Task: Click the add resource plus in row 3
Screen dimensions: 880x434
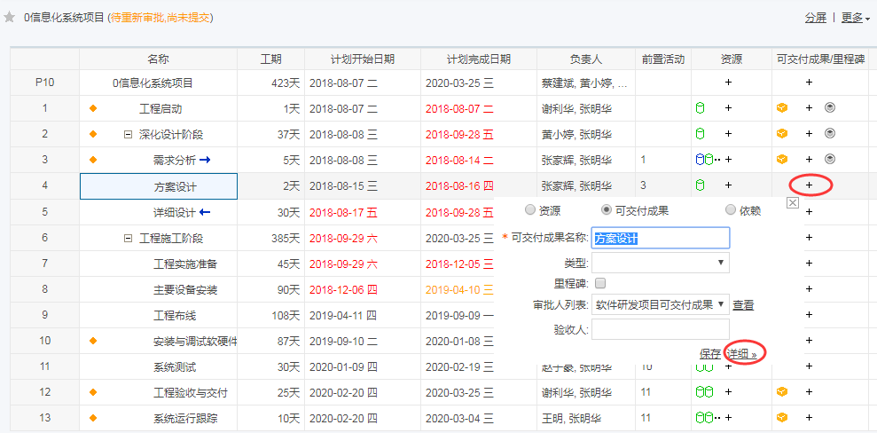Action: [728, 159]
